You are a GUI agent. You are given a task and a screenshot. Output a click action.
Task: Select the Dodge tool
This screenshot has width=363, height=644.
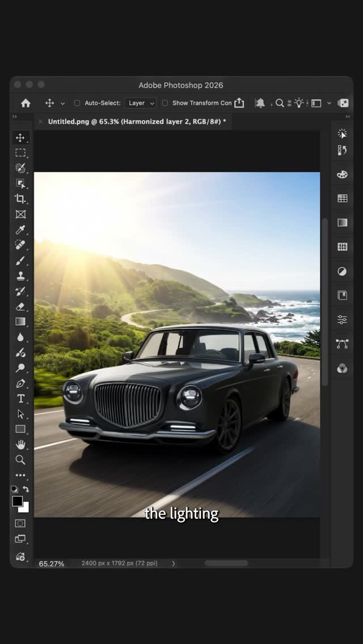(20, 368)
